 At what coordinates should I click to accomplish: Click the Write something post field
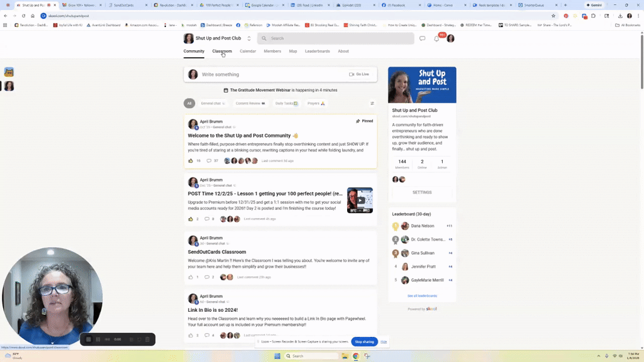[280, 74]
